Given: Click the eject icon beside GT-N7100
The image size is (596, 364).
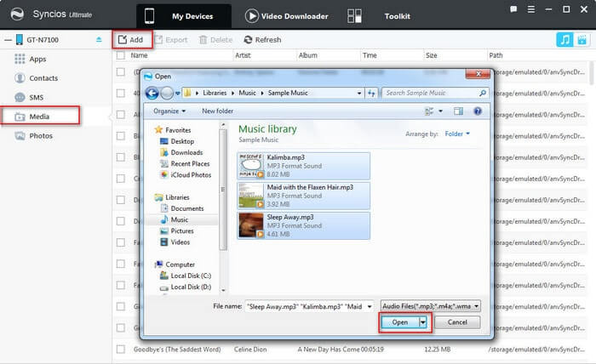Looking at the screenshot, I should [99, 39].
